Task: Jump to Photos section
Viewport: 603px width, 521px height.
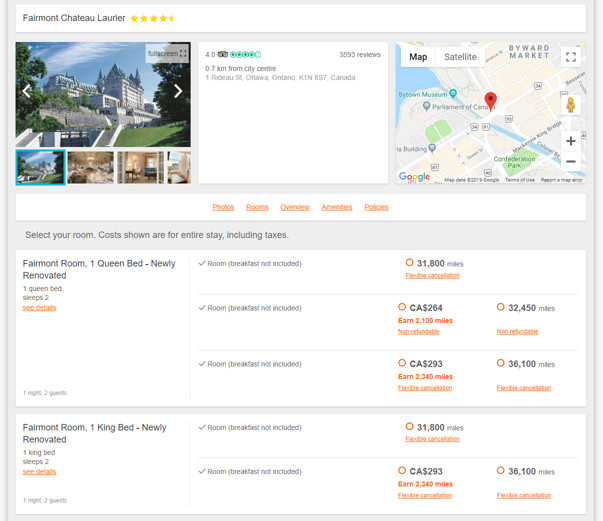Action: 223,207
